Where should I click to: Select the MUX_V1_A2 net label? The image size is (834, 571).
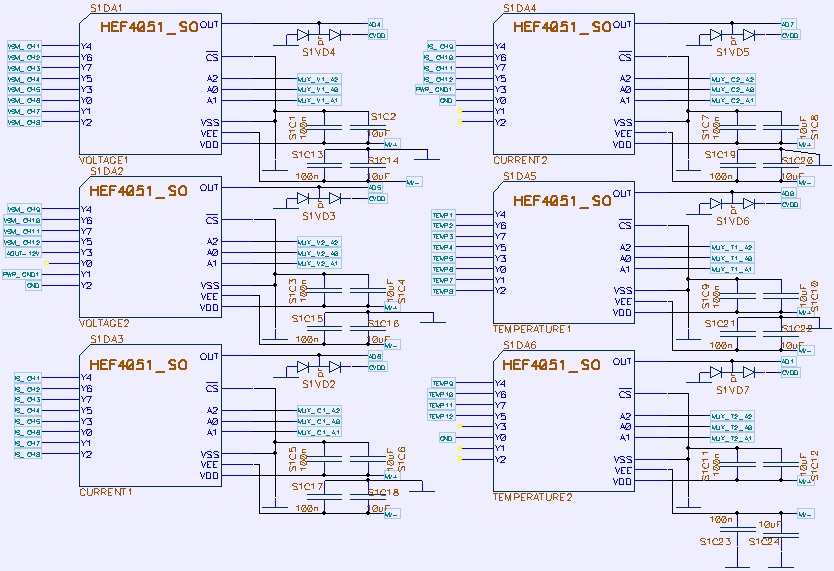click(x=318, y=79)
